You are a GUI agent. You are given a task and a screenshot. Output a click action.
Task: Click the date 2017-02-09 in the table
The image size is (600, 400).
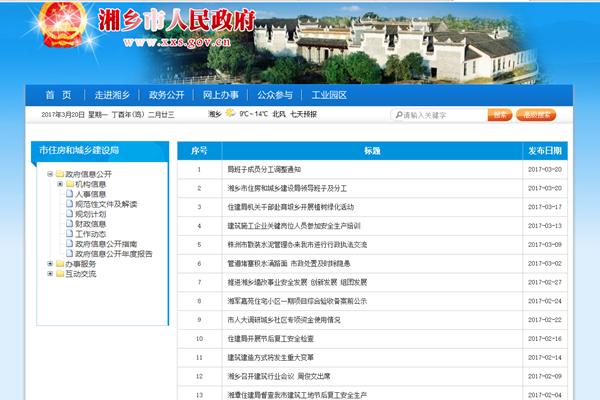pos(545,376)
